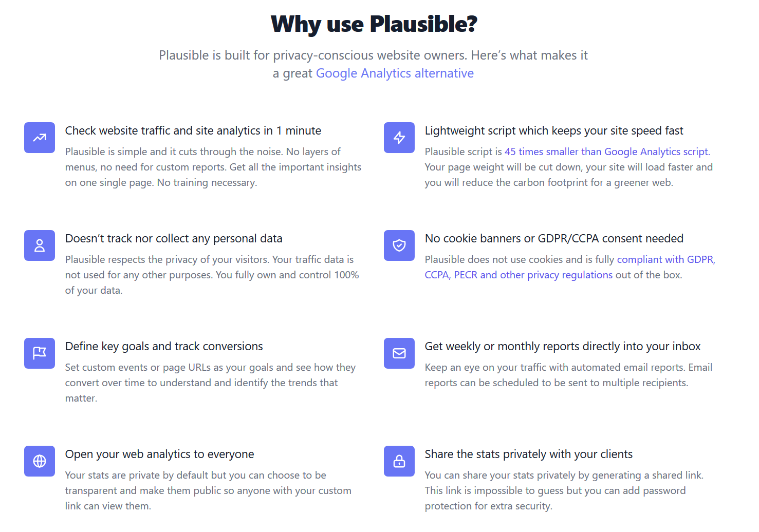This screenshot has width=759, height=532.
Task: Click the shield checkmark icon
Action: point(399,245)
